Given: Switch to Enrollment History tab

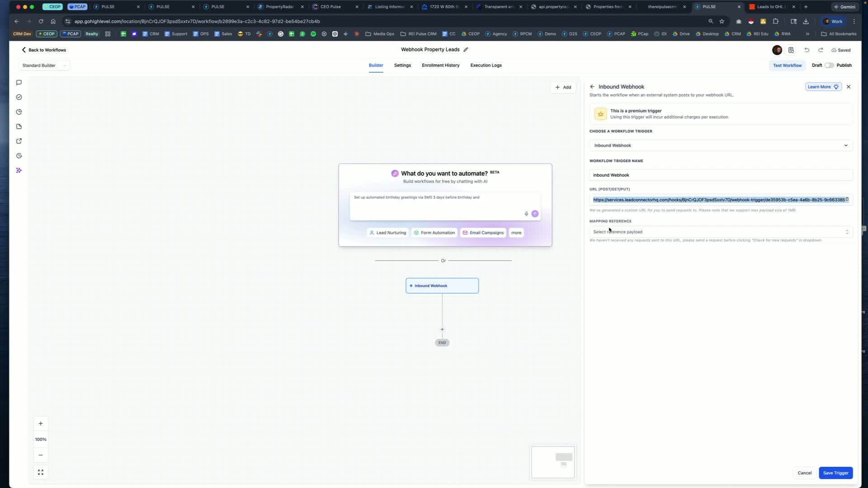Looking at the screenshot, I should 440,66.
